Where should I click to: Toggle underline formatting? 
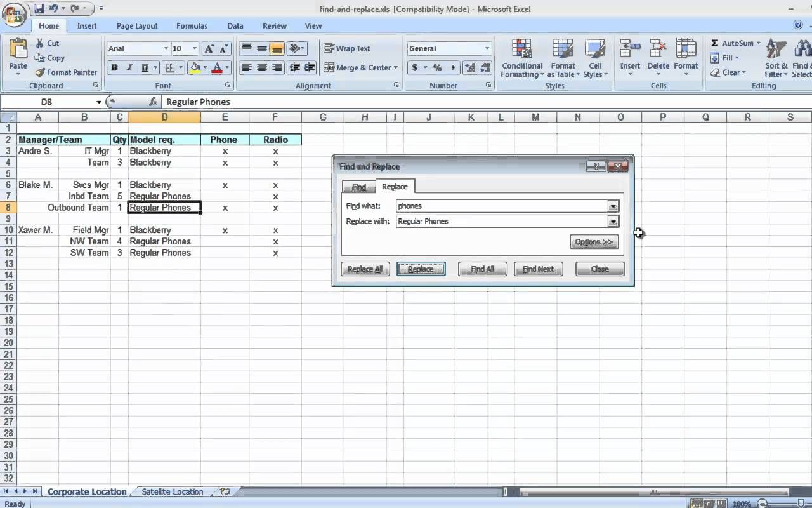coord(145,68)
